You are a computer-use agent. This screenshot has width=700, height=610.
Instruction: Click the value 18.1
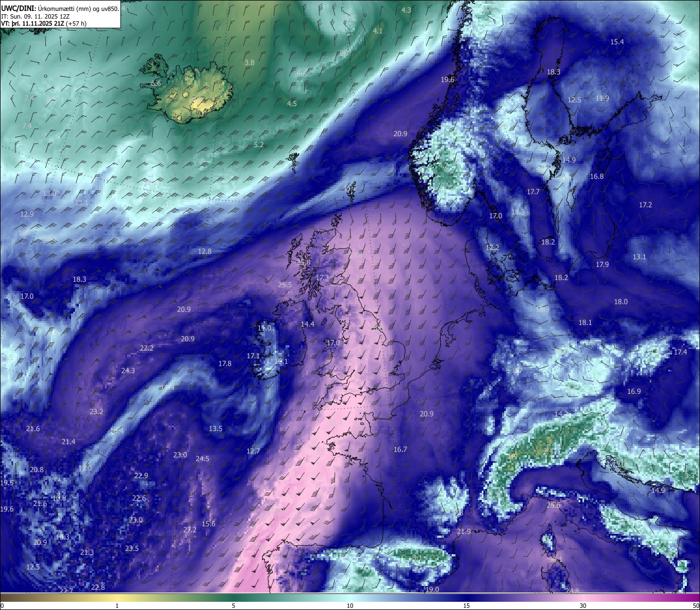585,323
